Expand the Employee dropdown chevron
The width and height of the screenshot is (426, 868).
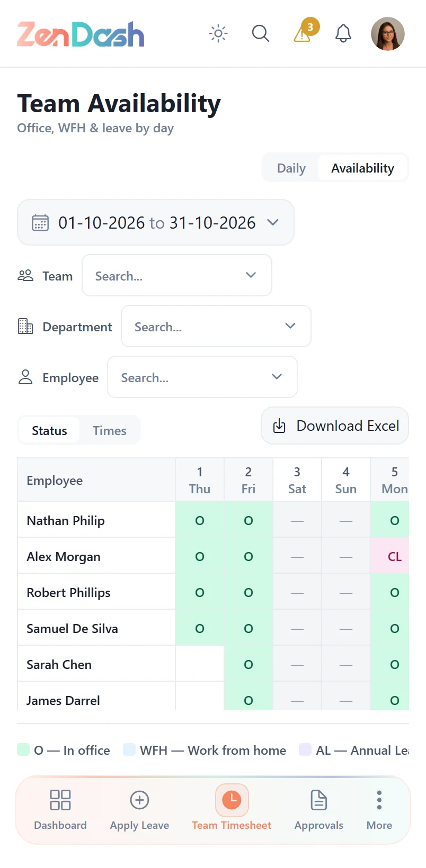pyautogui.click(x=277, y=377)
